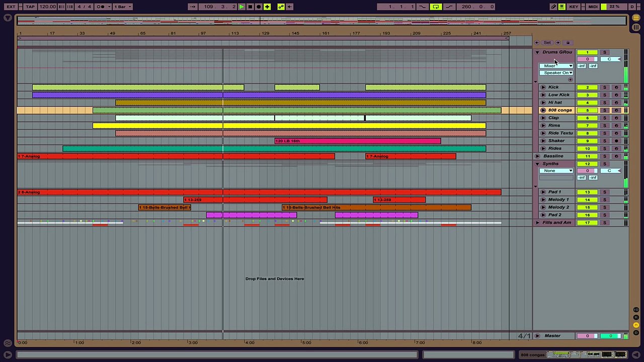Select the 120.00 tempo field

coord(47,7)
